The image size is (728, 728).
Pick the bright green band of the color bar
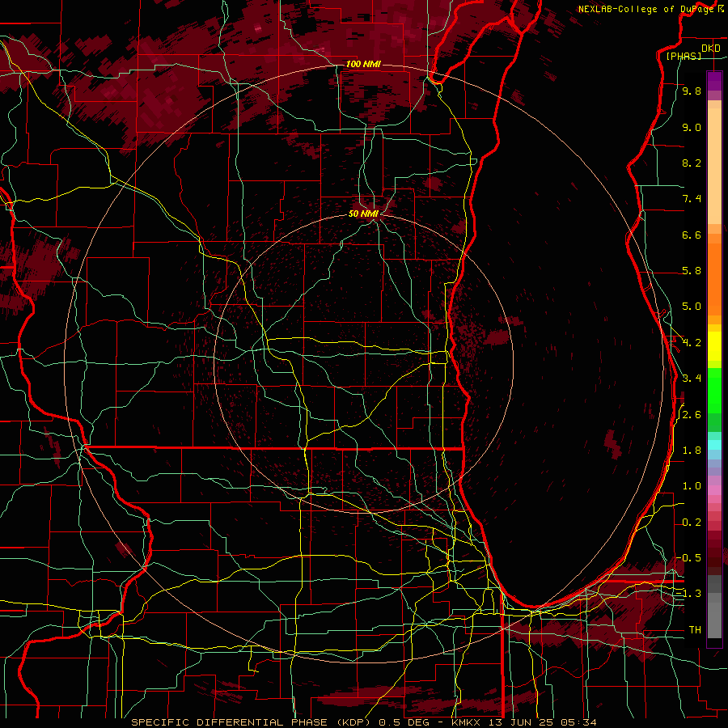(x=714, y=390)
